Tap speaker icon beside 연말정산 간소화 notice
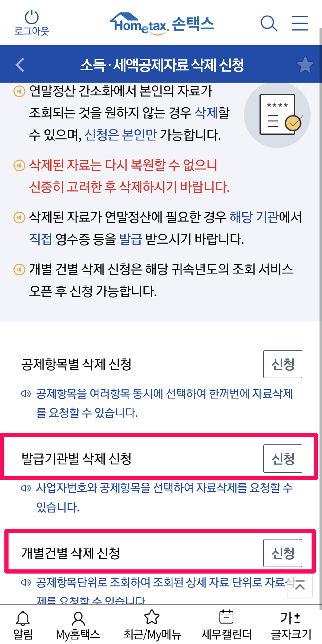322x644 pixels. (19, 91)
